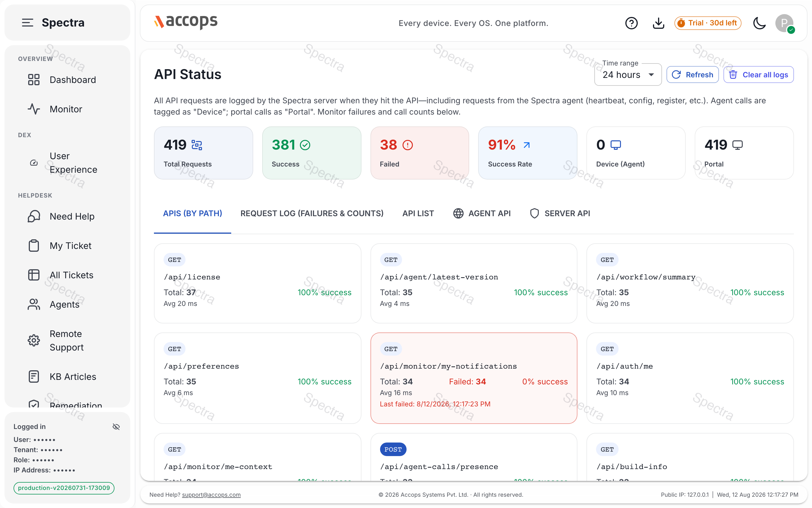The width and height of the screenshot is (812, 508).
Task: Open My Ticket from the sidebar
Action: (67, 246)
